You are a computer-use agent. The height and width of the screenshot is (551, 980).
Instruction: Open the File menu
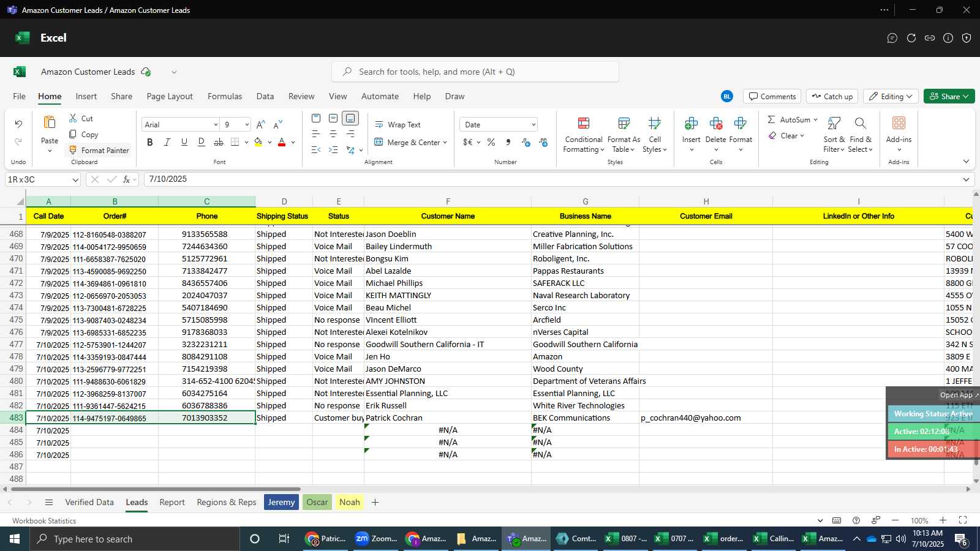coord(19,96)
